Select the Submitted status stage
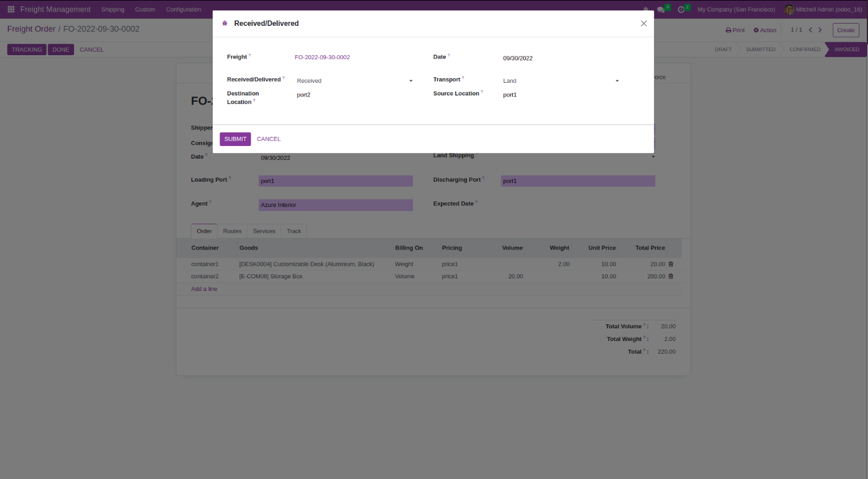Viewport: 868px width, 479px height. point(761,49)
